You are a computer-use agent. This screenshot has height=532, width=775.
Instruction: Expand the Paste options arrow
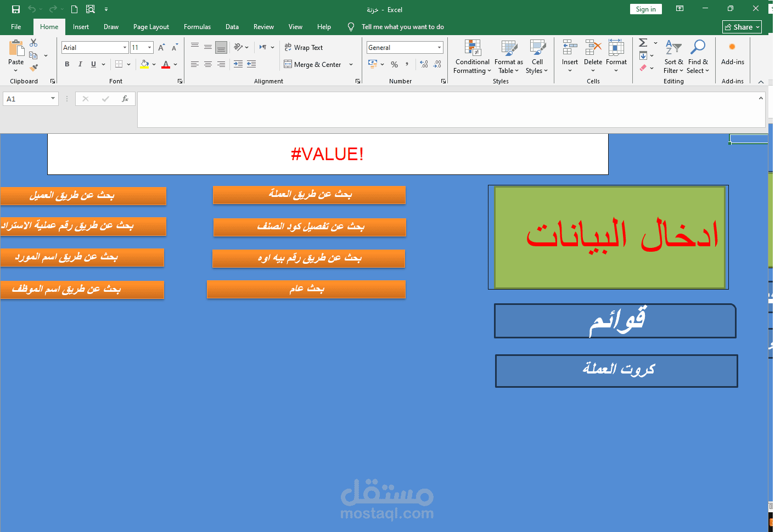click(15, 71)
